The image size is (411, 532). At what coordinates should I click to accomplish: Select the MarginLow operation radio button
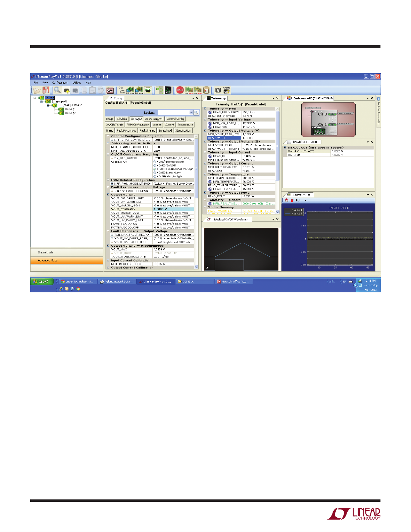pos(155,173)
